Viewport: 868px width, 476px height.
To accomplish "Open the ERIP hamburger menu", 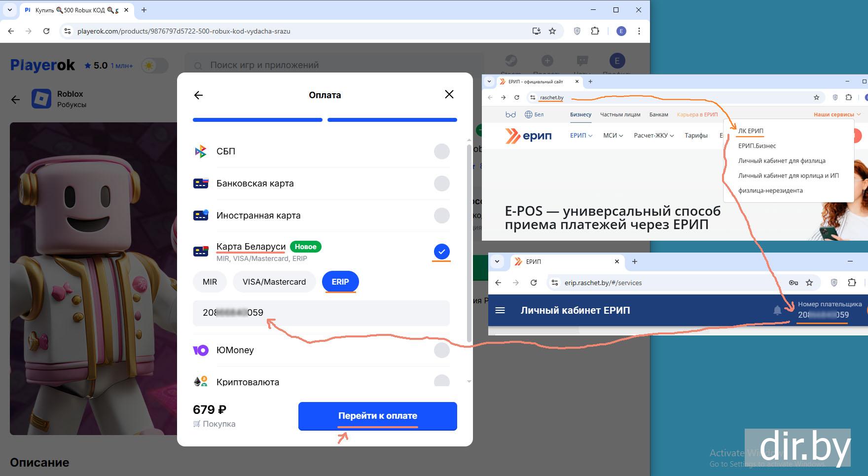I will (x=500, y=310).
